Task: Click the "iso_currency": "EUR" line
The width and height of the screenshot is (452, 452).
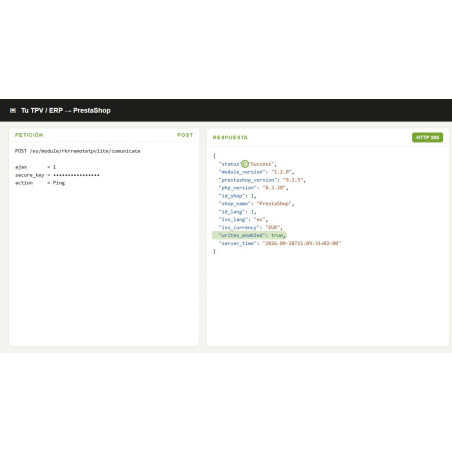Action: point(250,227)
